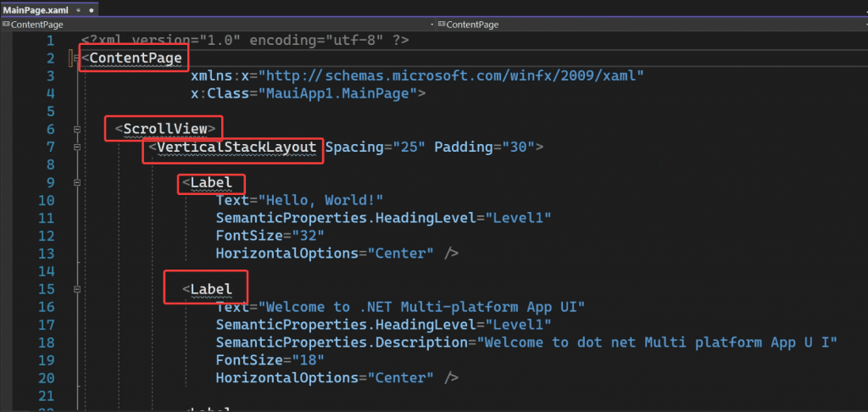Click line number 1 in the gutter

pyautogui.click(x=50, y=40)
